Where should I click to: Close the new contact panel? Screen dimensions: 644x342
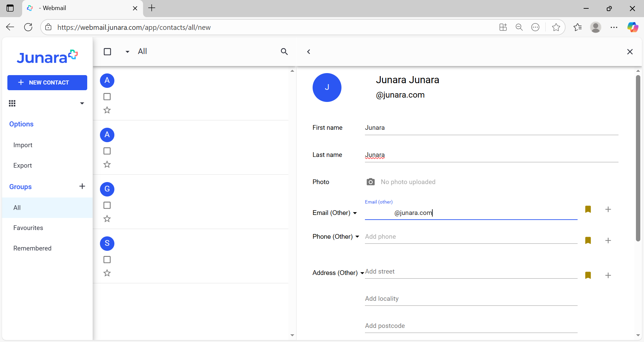[630, 52]
